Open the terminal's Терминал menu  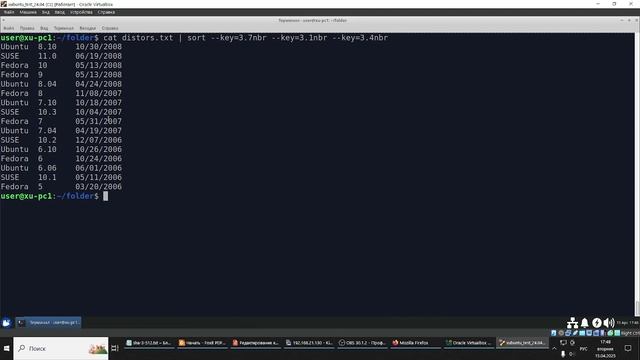64,28
